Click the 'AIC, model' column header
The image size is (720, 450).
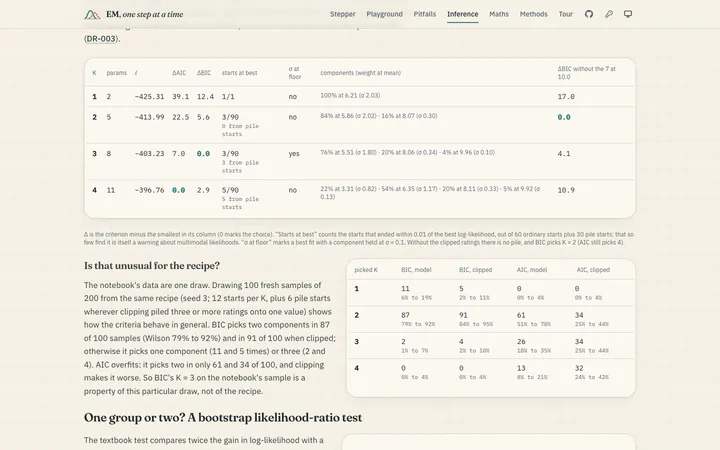point(532,270)
